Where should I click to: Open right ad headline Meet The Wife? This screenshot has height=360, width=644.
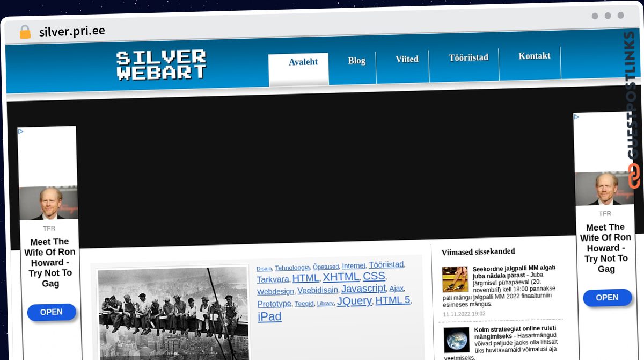tap(606, 248)
